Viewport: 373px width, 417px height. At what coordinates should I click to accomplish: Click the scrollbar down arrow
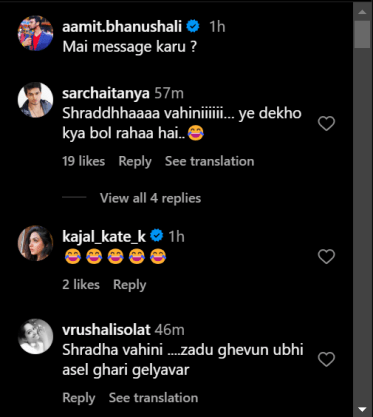coord(362,409)
